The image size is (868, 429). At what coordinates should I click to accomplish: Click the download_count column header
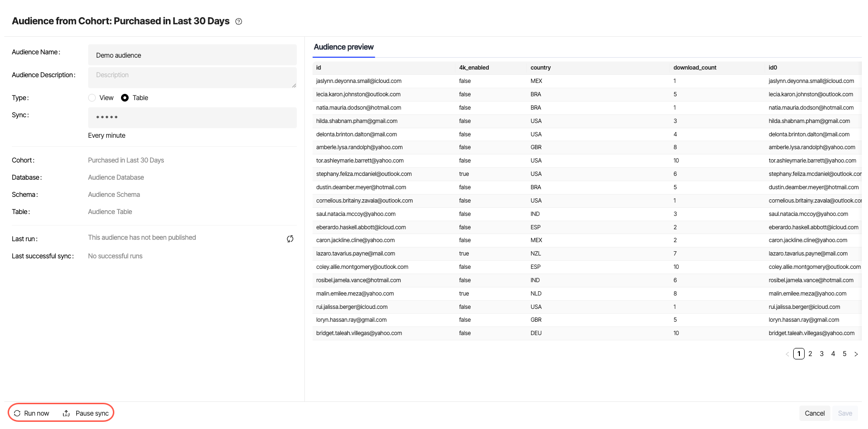pos(695,68)
